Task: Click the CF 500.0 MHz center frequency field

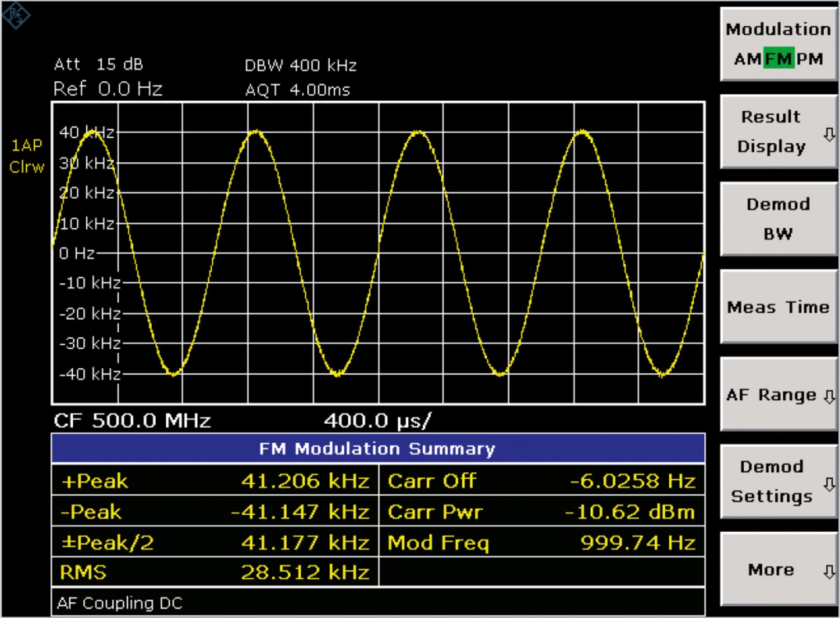Action: [x=132, y=420]
